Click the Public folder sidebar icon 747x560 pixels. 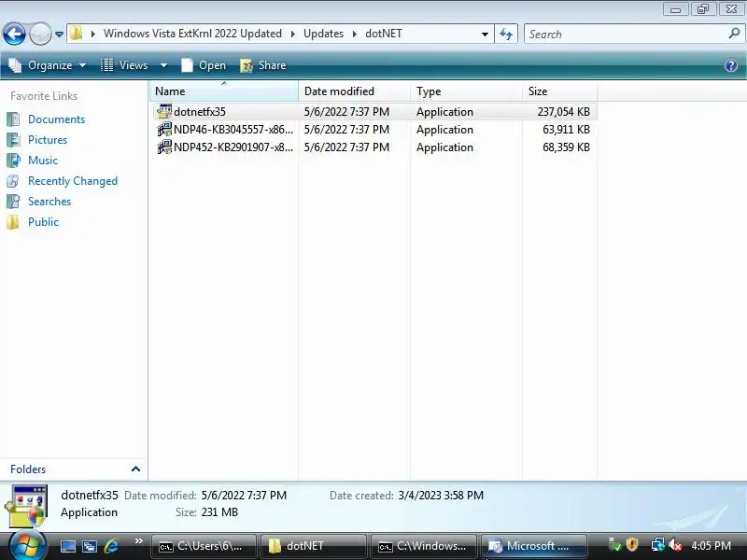(x=13, y=221)
